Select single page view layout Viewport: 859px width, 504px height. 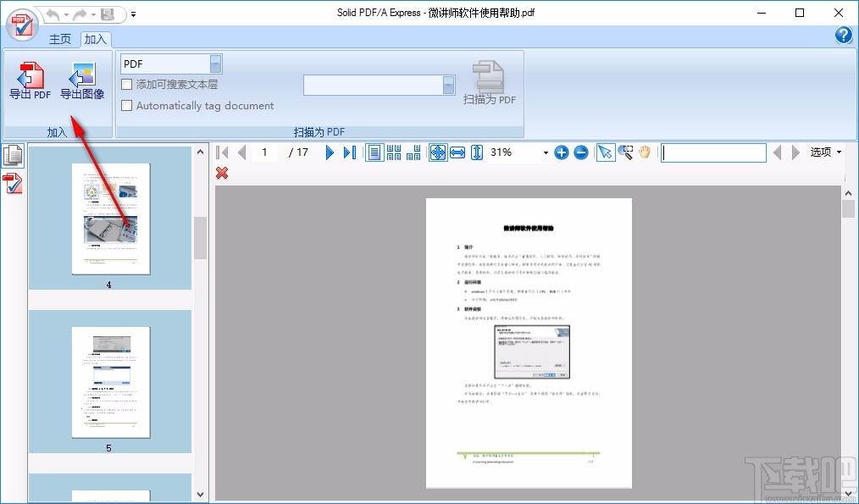point(374,152)
